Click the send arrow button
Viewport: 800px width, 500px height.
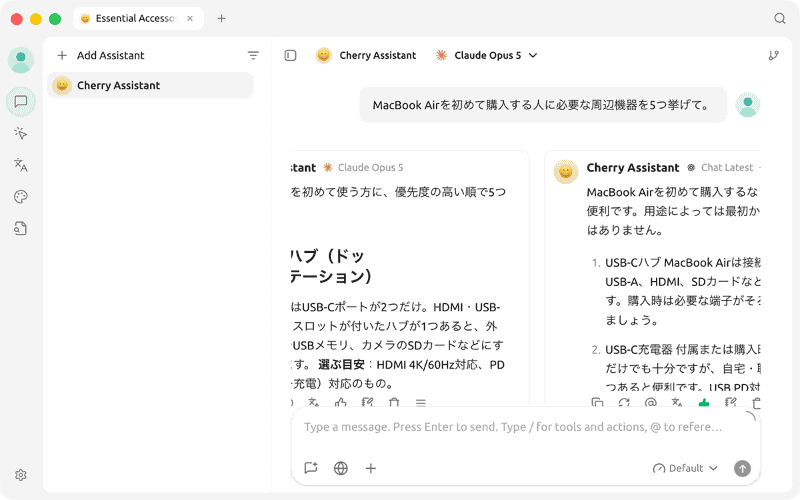point(742,468)
